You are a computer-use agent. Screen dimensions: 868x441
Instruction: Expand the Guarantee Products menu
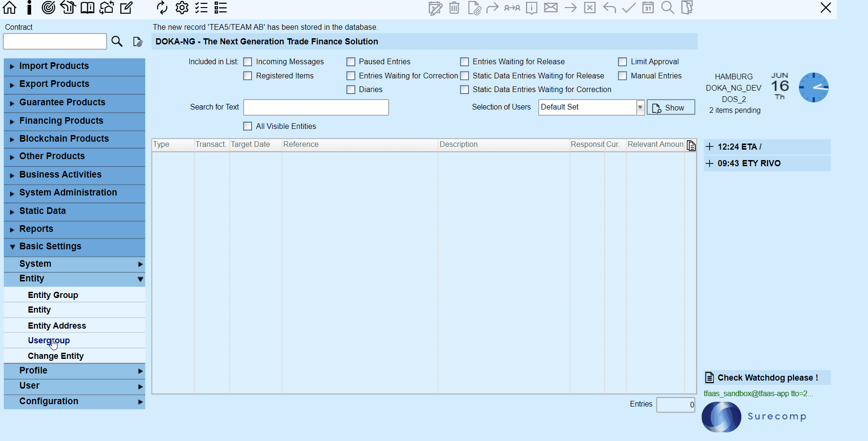click(x=75, y=102)
